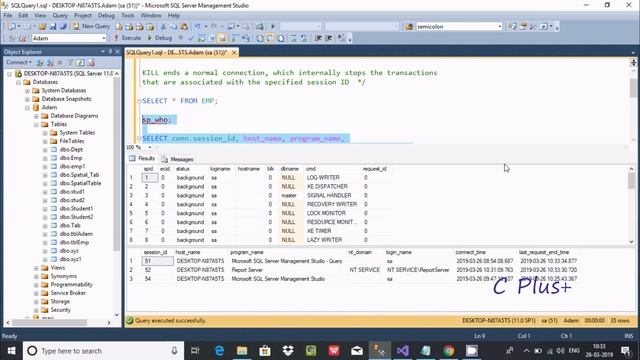Click the Windows search box on taskbar
The width and height of the screenshot is (640, 360).
(x=102, y=351)
